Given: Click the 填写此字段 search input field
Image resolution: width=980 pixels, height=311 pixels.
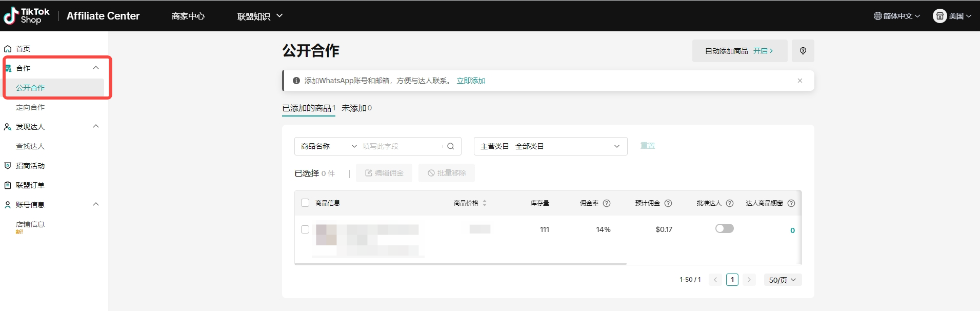Looking at the screenshot, I should tap(400, 146).
